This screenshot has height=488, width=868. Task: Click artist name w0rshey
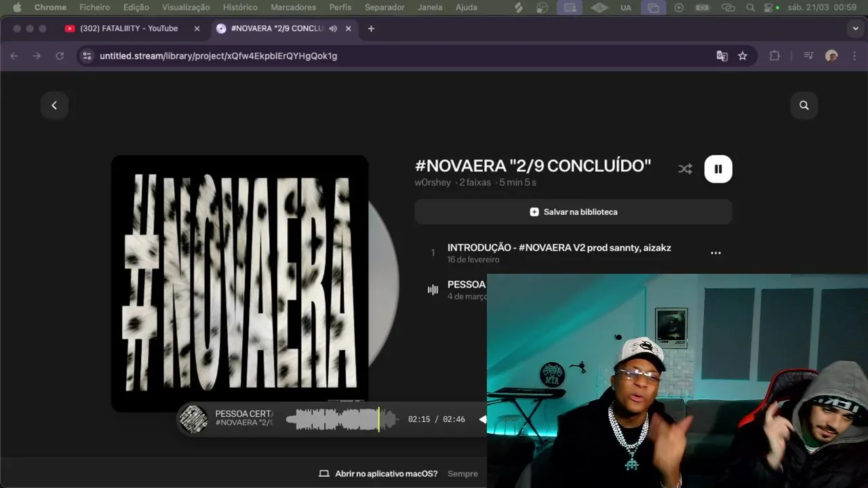pyautogui.click(x=433, y=182)
